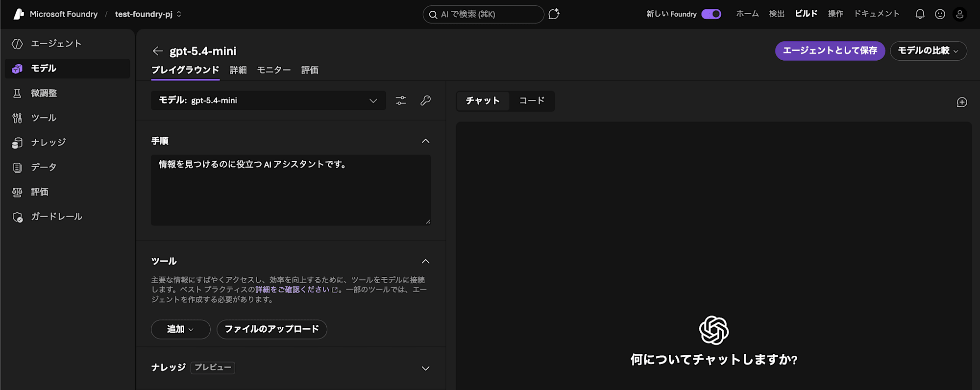Image resolution: width=980 pixels, height=390 pixels.
Task: Open the ガードレール shield icon
Action: pos(18,217)
